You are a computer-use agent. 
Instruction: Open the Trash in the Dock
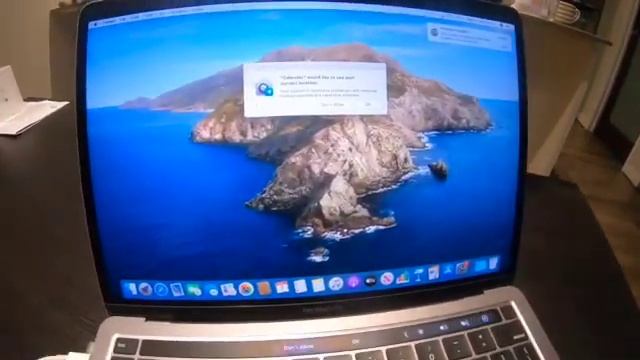tap(494, 263)
